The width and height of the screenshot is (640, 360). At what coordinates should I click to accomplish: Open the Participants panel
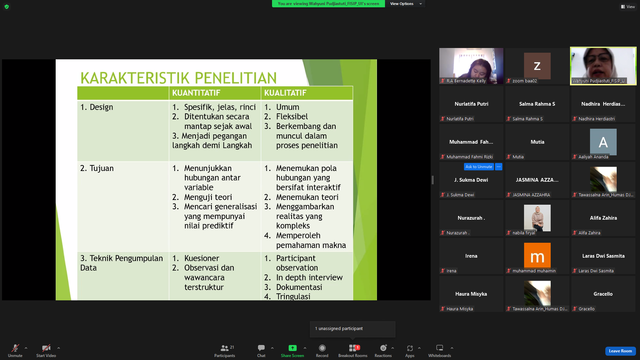tap(224, 350)
